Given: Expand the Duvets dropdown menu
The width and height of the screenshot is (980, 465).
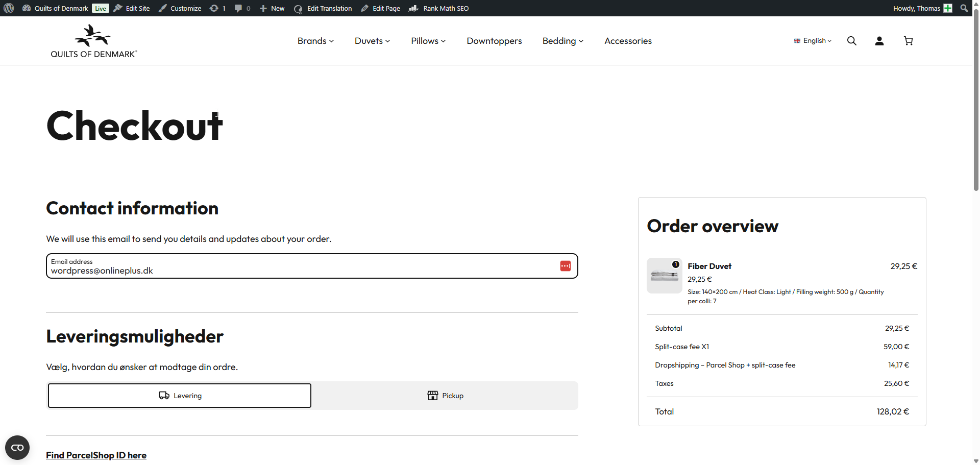Looking at the screenshot, I should (372, 41).
